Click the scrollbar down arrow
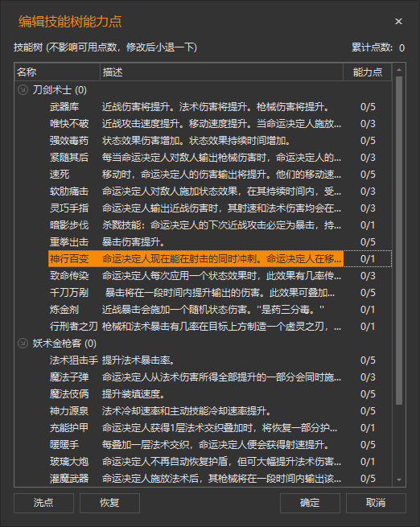Viewport: 420px width, 527px height. (x=399, y=480)
